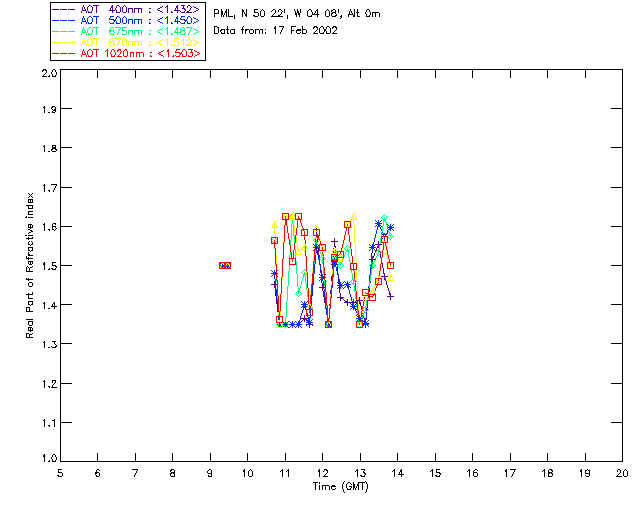Click the AOT 675nm legend entry
Viewport: 640px width, 512px height.
click(126, 31)
